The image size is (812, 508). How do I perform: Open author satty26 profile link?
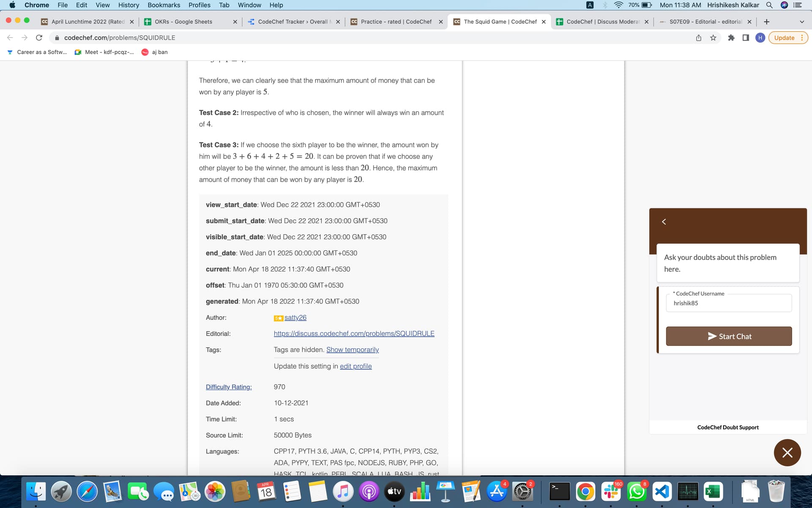coord(295,317)
